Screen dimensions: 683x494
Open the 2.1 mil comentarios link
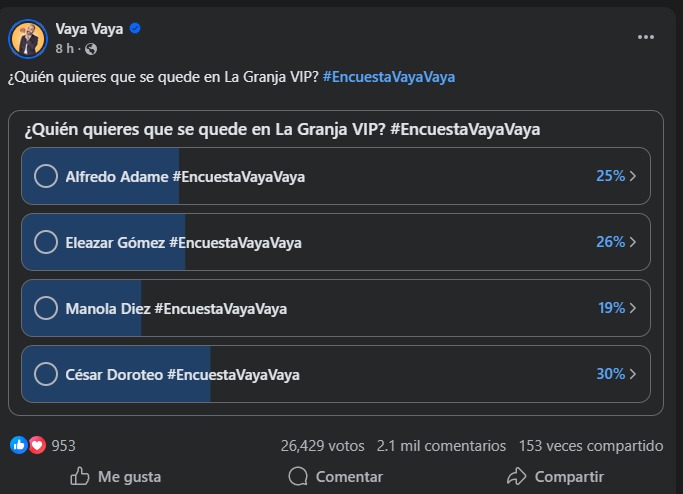441,445
